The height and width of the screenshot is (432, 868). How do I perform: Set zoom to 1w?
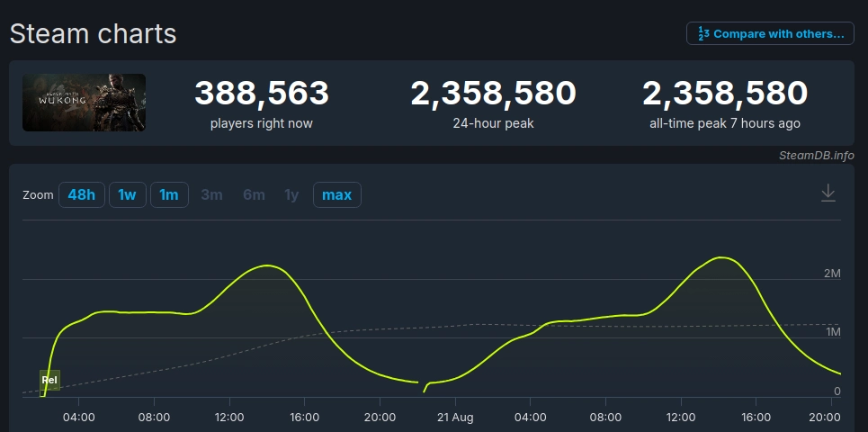coord(128,195)
